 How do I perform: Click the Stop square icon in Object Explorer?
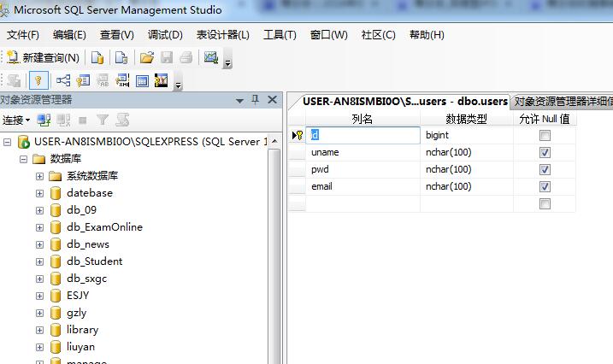[x=82, y=120]
